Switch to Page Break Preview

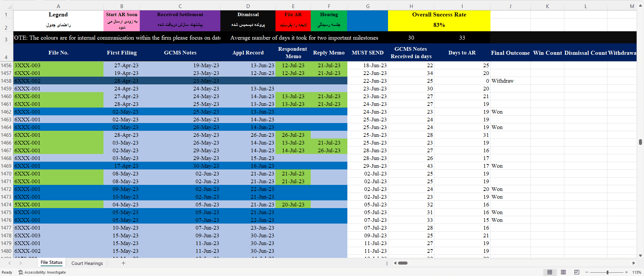[577, 272]
